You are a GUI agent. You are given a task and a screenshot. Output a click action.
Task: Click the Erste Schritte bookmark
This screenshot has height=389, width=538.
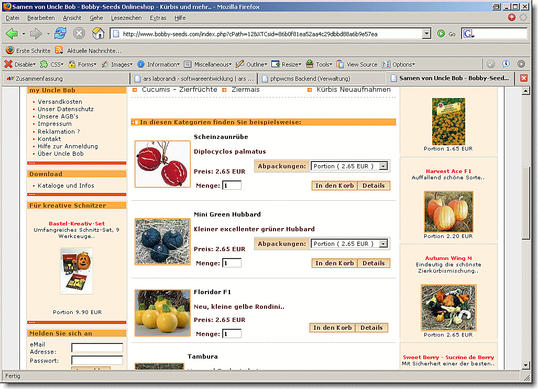click(x=28, y=50)
